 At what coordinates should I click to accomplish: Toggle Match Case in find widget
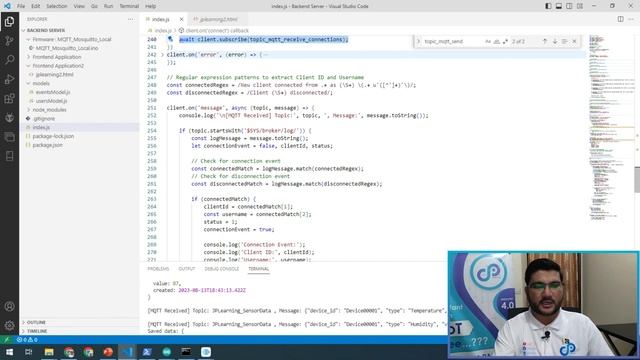[488, 41]
